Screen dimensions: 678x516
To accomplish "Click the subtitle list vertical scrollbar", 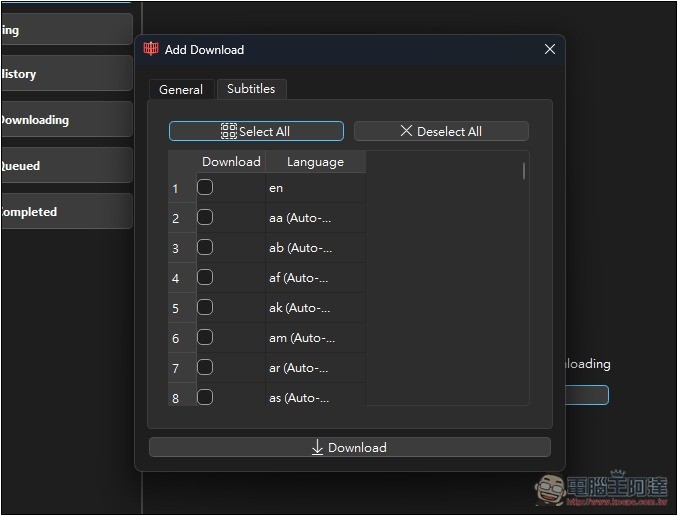I will [x=523, y=172].
